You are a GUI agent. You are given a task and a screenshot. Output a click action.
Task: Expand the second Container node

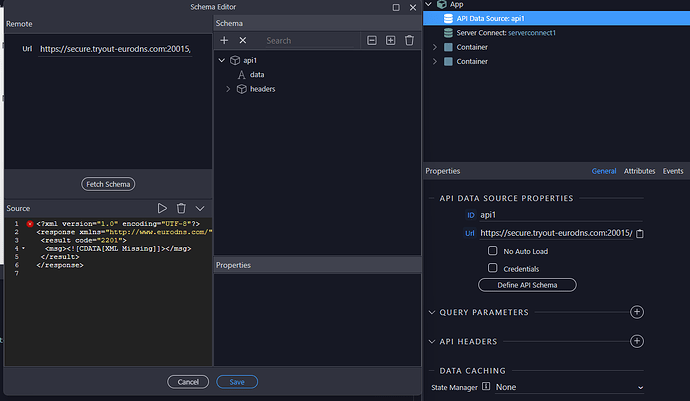point(435,62)
